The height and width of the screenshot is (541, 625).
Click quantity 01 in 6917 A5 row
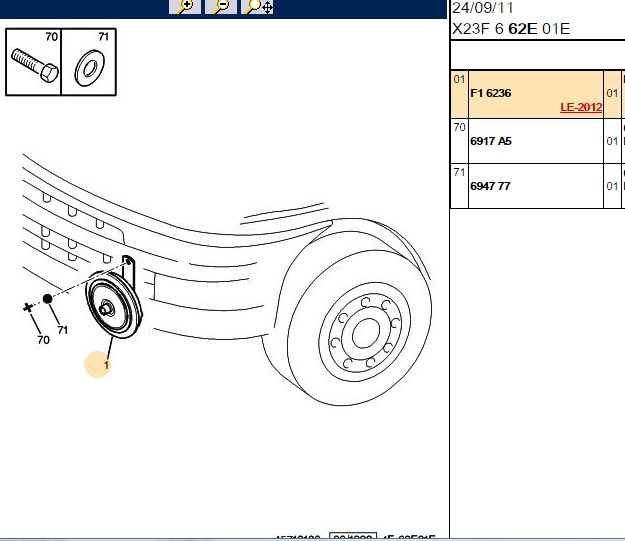612,141
